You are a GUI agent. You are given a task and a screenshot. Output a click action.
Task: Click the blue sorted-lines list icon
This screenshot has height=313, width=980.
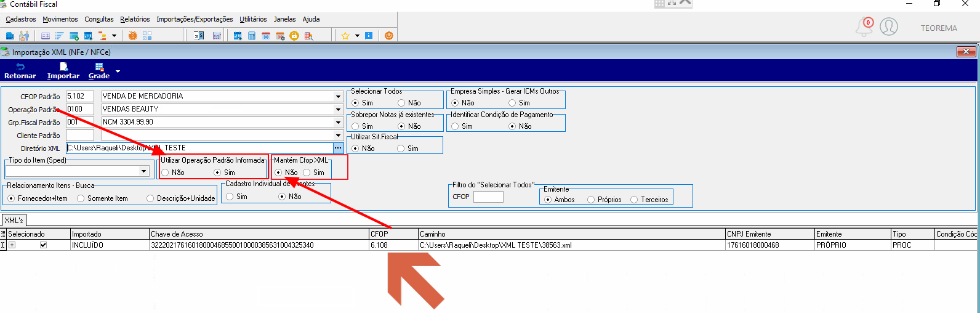(60, 36)
